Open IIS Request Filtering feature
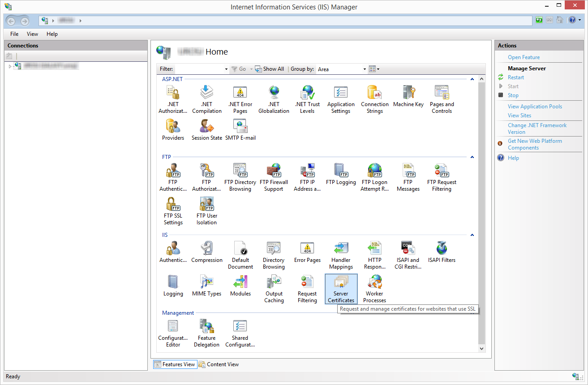 click(307, 289)
